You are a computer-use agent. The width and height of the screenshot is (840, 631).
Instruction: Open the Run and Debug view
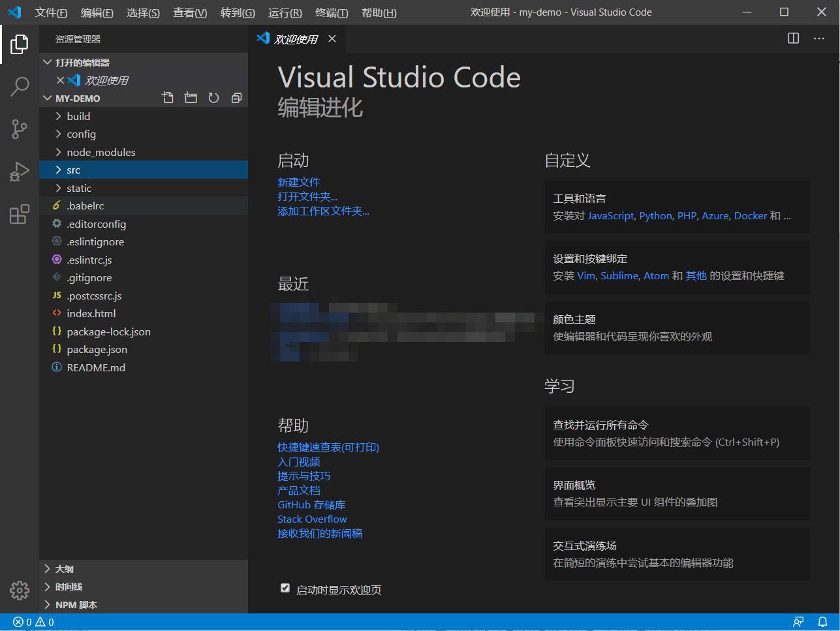click(x=20, y=172)
